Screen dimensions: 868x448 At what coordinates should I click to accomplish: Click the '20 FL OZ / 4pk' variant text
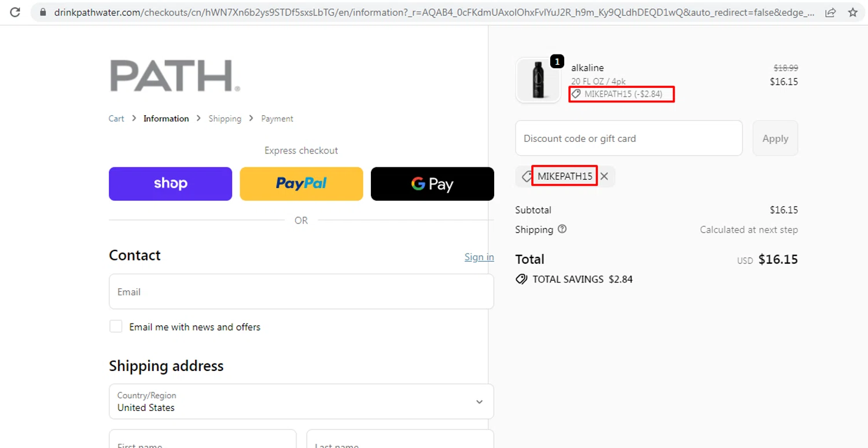click(598, 82)
